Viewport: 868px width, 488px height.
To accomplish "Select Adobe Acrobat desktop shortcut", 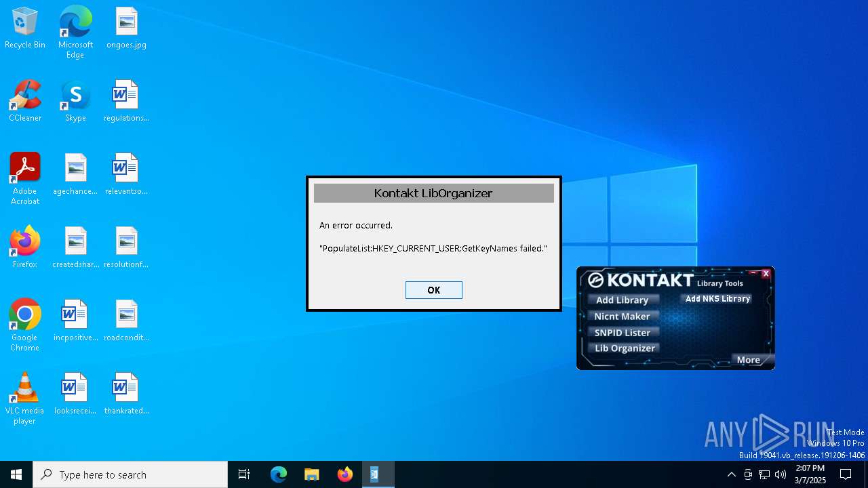I will [x=25, y=179].
